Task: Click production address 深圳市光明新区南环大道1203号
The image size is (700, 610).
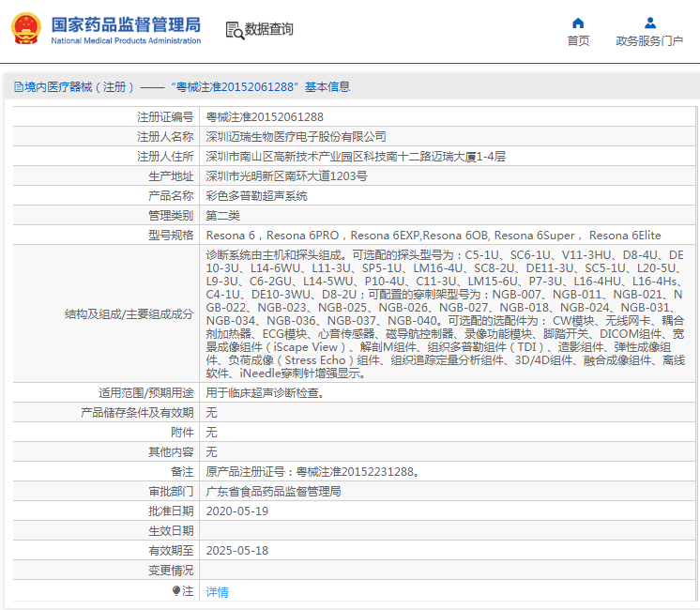Action: [x=286, y=175]
